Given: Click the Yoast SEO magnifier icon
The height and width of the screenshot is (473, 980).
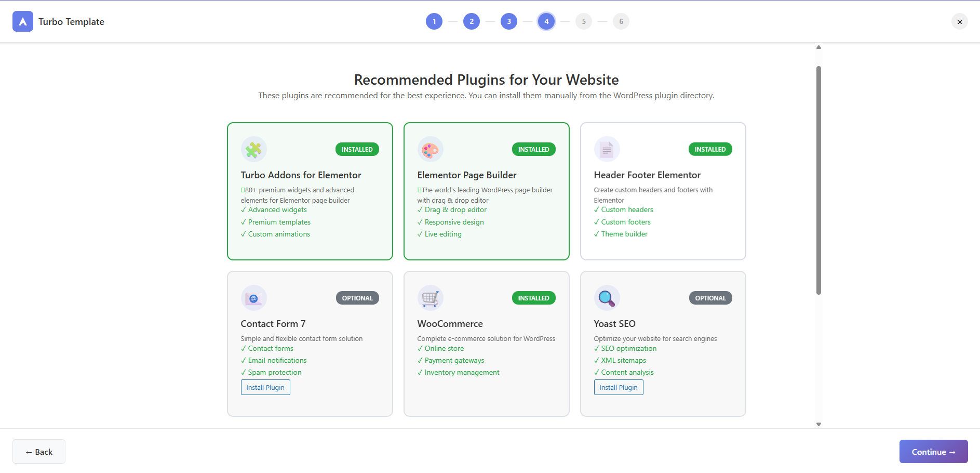Looking at the screenshot, I should tap(607, 298).
